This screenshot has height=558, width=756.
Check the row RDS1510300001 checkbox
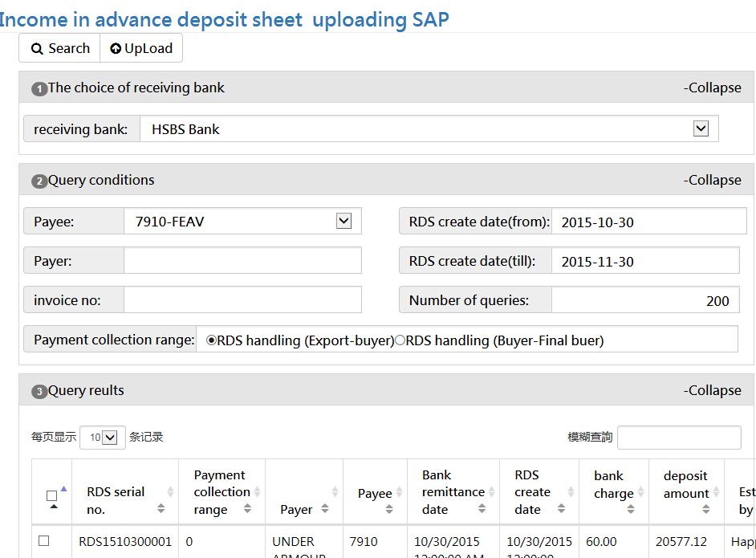click(44, 541)
